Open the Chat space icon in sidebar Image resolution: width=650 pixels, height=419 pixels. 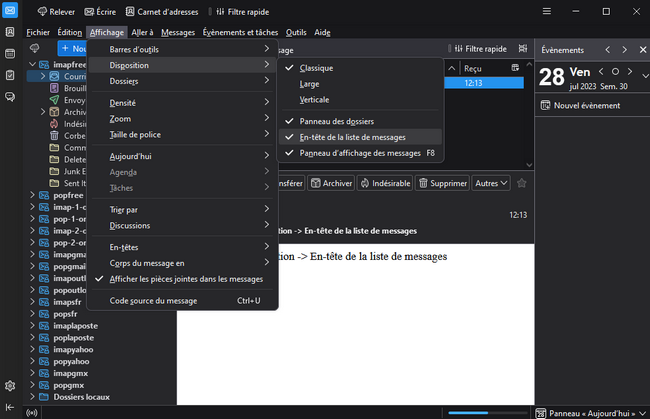pos(10,97)
